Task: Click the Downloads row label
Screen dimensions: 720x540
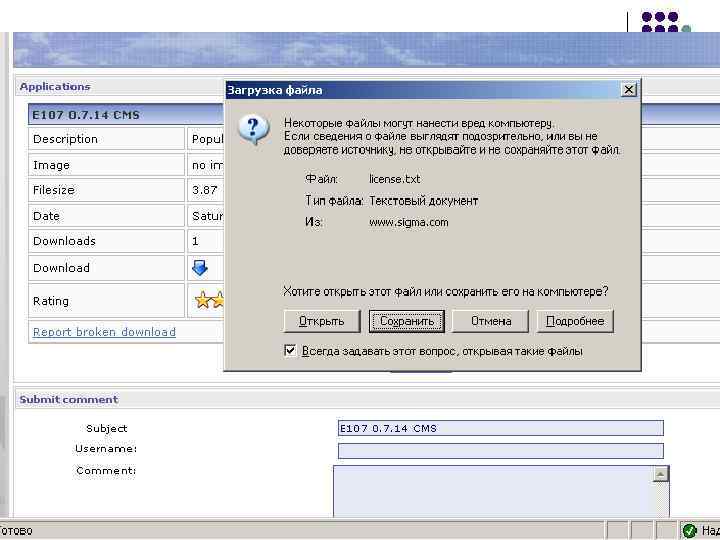Action: (64, 241)
